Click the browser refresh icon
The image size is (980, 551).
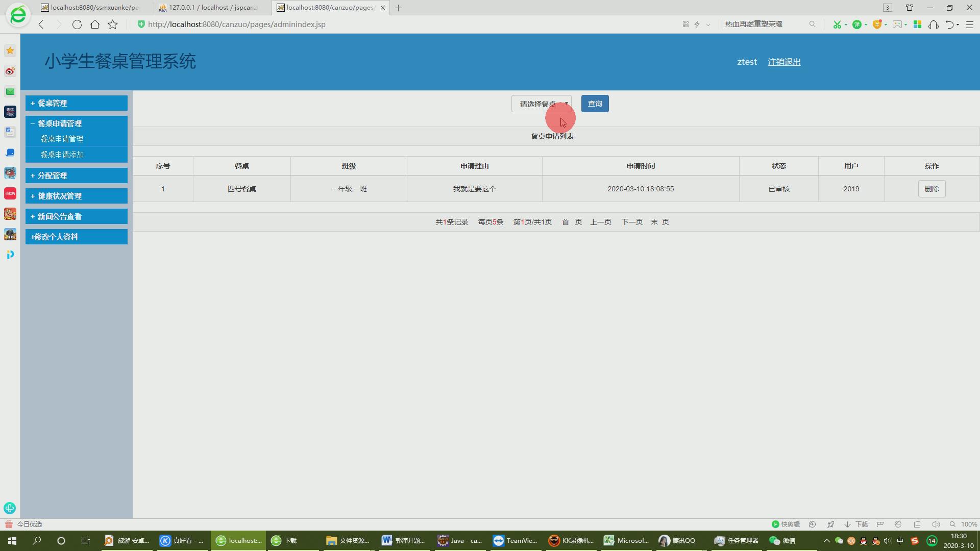(x=77, y=24)
